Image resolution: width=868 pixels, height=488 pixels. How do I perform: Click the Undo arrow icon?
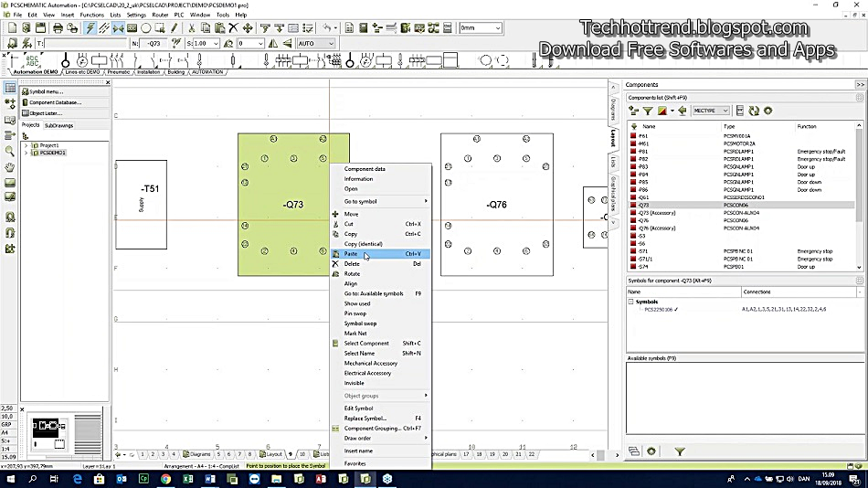click(x=327, y=27)
